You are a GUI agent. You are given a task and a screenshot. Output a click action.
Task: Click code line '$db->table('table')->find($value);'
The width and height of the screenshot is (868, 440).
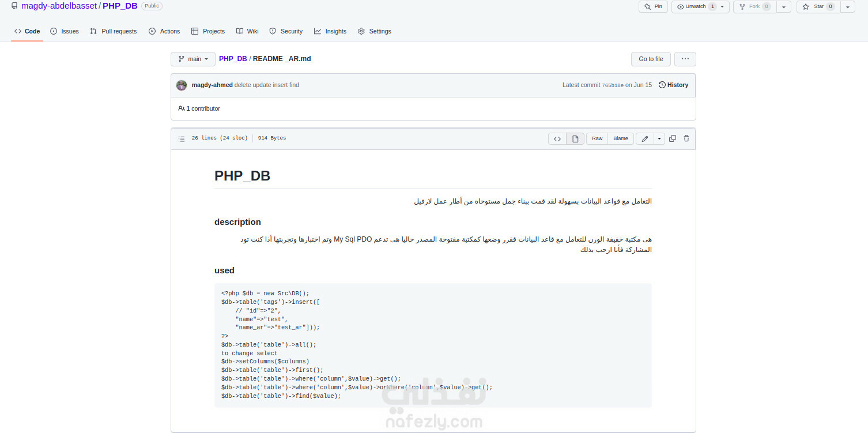pos(281,396)
